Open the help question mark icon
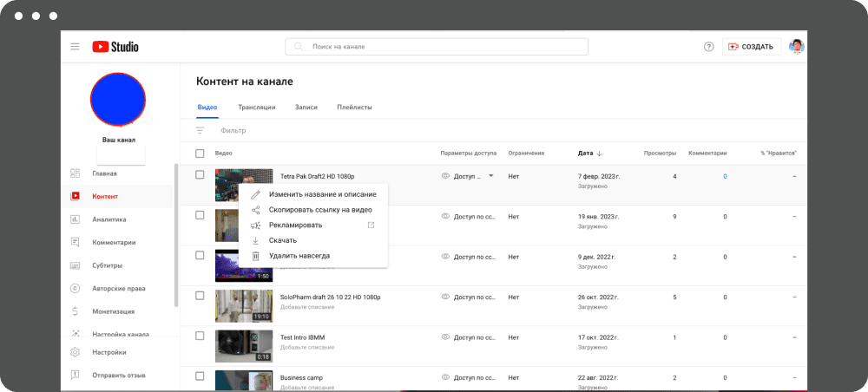The image size is (868, 392). 708,47
